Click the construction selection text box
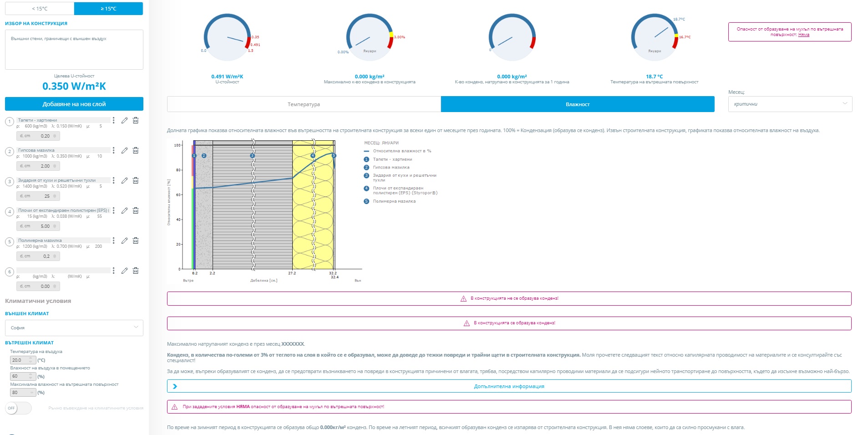 point(74,50)
